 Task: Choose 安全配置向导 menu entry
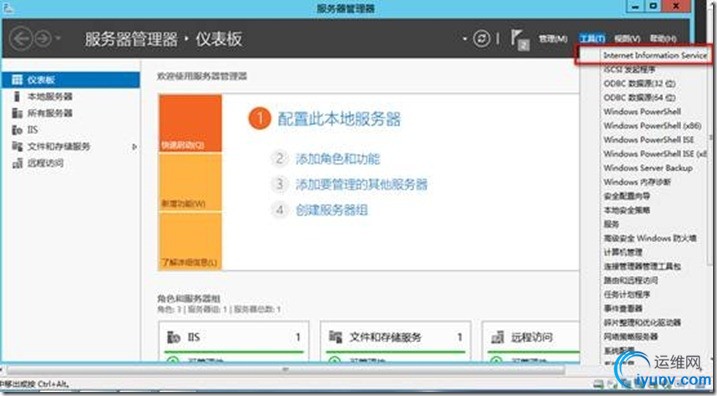[x=626, y=196]
